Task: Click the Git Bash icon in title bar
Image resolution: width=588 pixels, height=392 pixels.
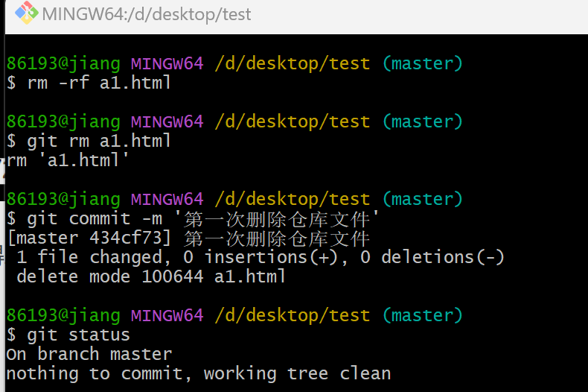Action: click(x=26, y=13)
